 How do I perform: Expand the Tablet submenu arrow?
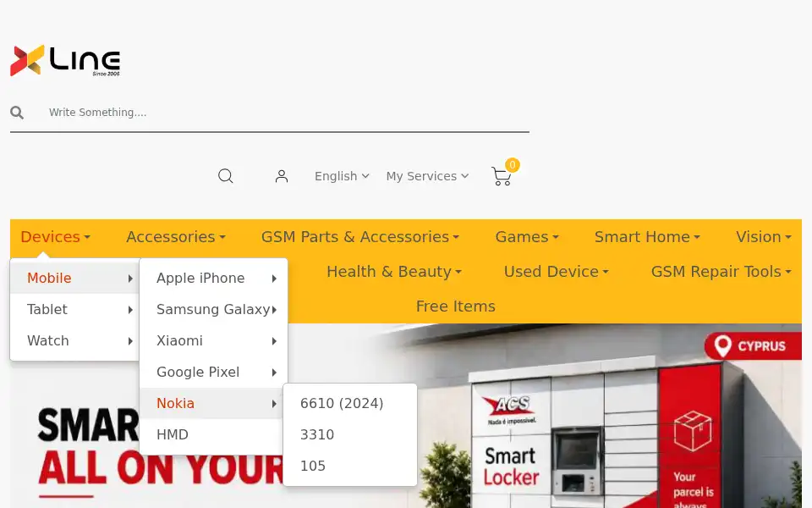[x=130, y=310]
